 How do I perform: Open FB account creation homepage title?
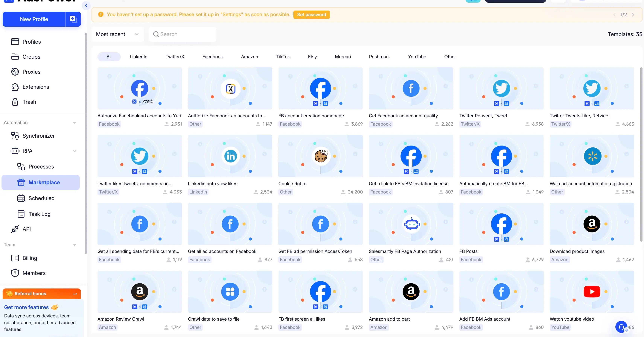pyautogui.click(x=311, y=116)
